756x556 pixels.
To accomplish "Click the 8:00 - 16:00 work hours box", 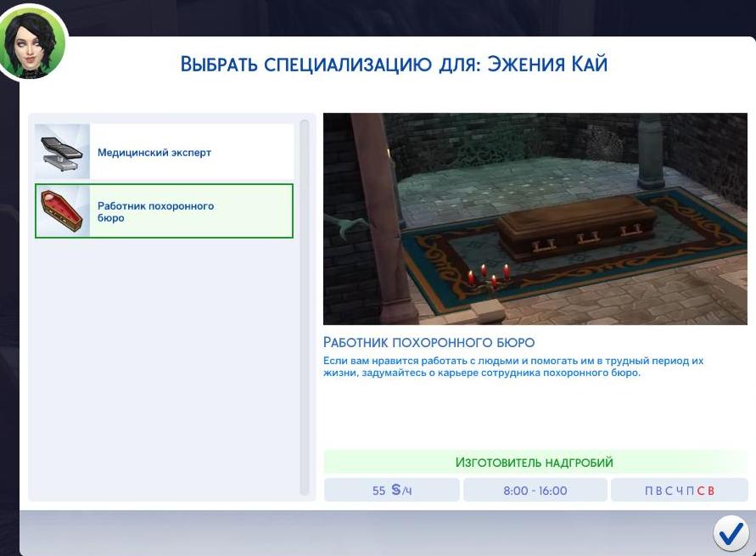I will click(535, 490).
